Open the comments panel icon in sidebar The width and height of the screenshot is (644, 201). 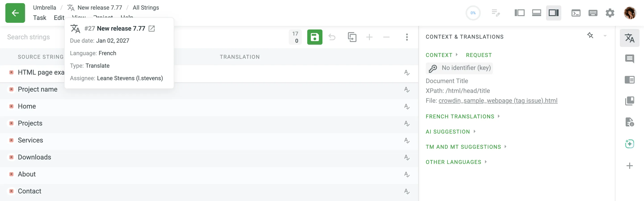pyautogui.click(x=629, y=59)
